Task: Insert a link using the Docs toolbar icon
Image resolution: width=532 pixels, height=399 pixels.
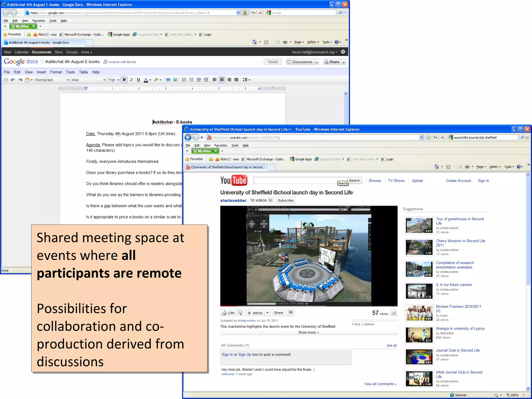Action: point(168,80)
